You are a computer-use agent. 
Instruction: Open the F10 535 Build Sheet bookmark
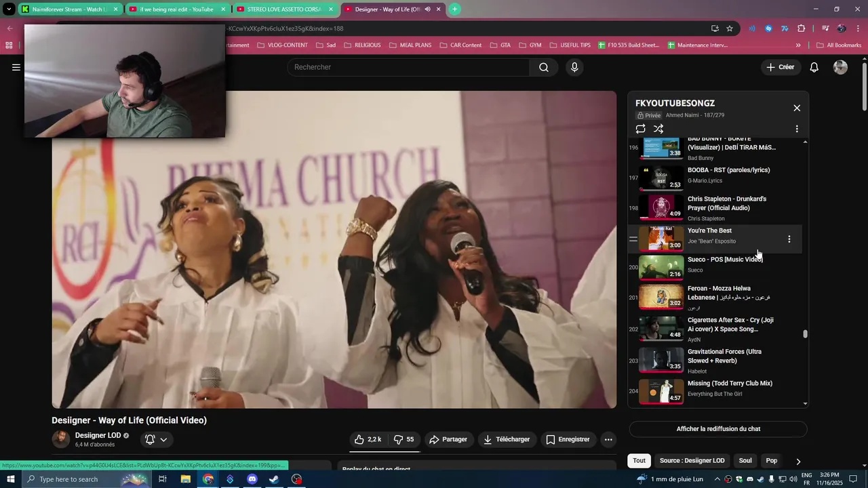point(629,45)
